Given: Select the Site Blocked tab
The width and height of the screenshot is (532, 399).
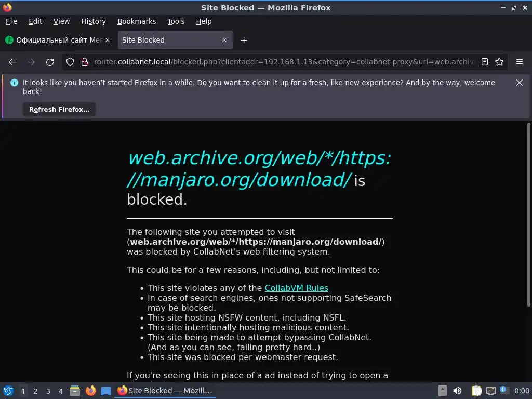Looking at the screenshot, I should point(175,40).
